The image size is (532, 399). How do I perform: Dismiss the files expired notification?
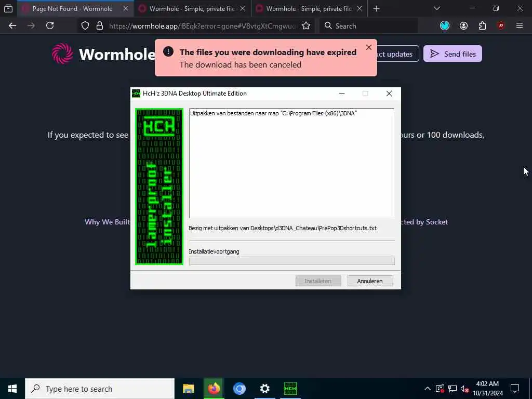coord(369,47)
